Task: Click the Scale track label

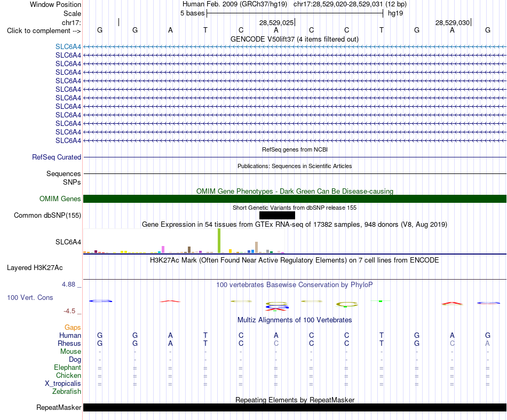Action: 73,13
